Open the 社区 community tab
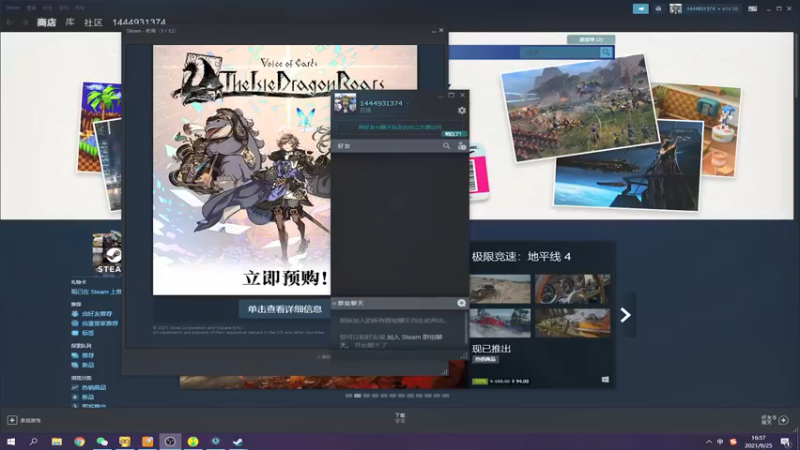Viewport: 800px width, 450px height. coord(93,22)
